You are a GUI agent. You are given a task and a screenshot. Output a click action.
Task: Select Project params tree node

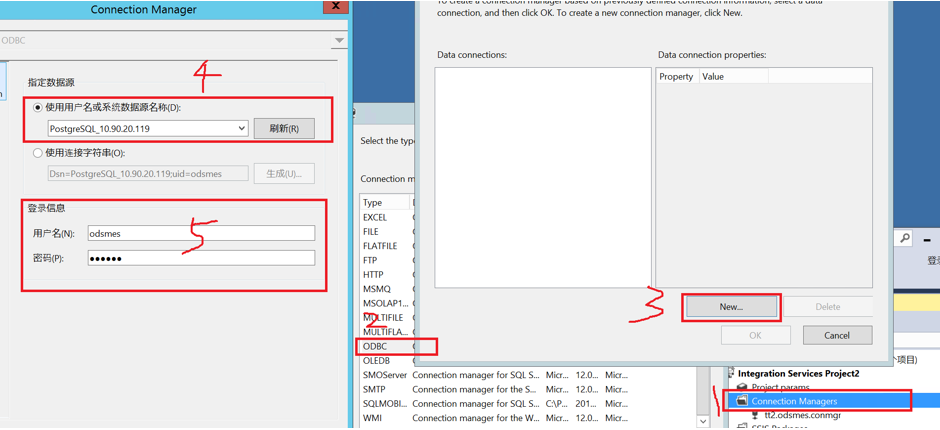pos(781,388)
